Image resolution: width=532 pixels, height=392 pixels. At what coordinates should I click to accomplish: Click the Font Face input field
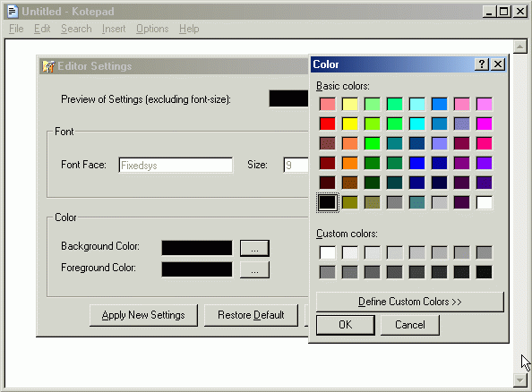point(176,166)
